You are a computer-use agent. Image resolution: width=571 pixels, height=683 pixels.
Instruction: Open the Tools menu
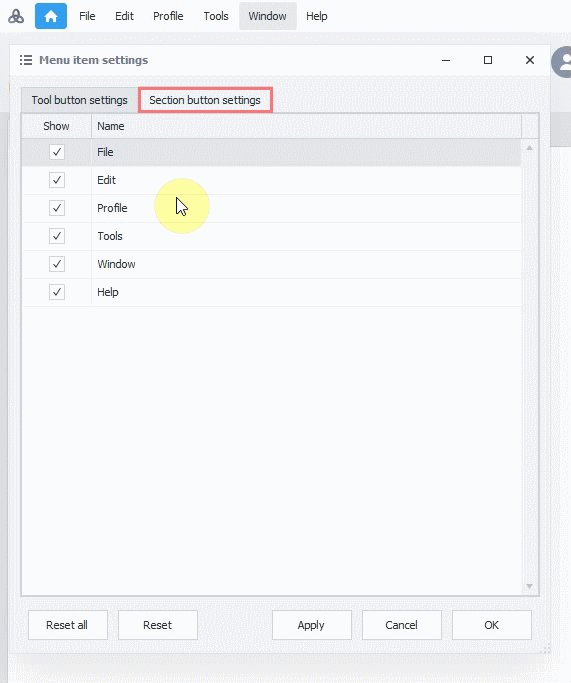pyautogui.click(x=216, y=16)
